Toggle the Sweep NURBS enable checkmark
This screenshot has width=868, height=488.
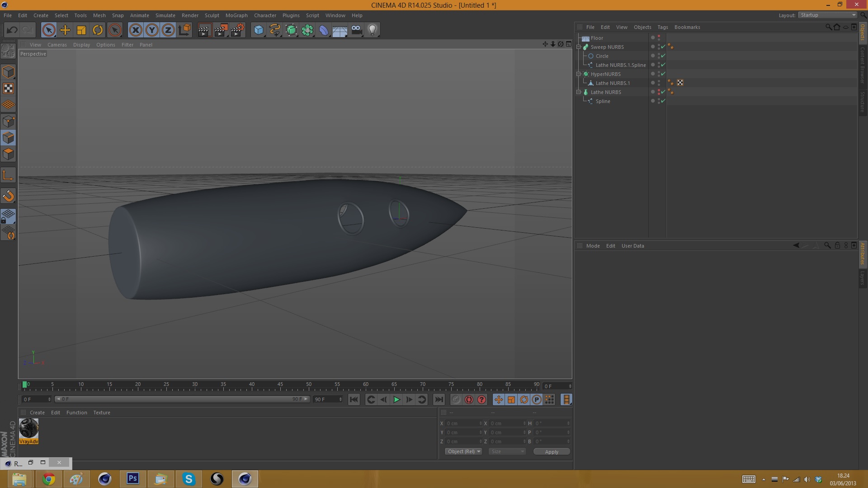(663, 47)
